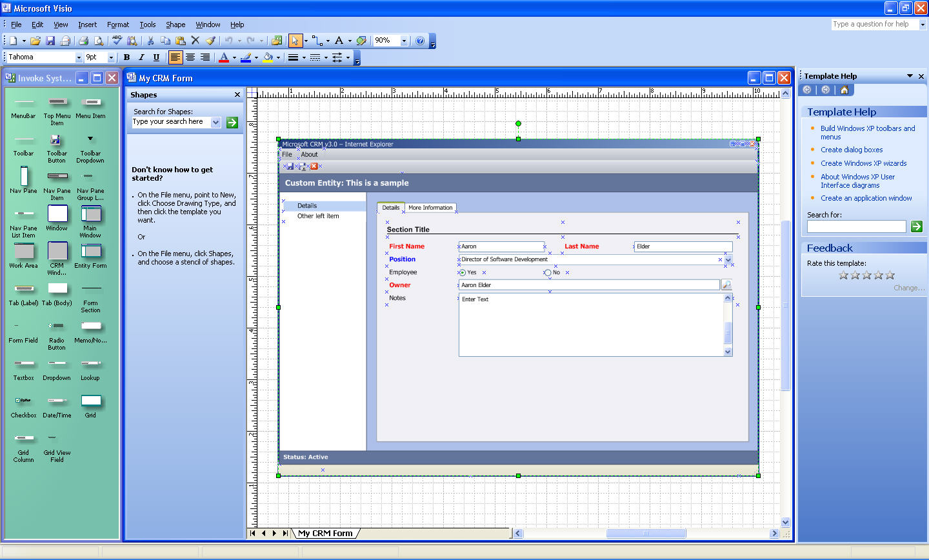Open 'Create an application window' link
929x560 pixels.
tap(866, 198)
